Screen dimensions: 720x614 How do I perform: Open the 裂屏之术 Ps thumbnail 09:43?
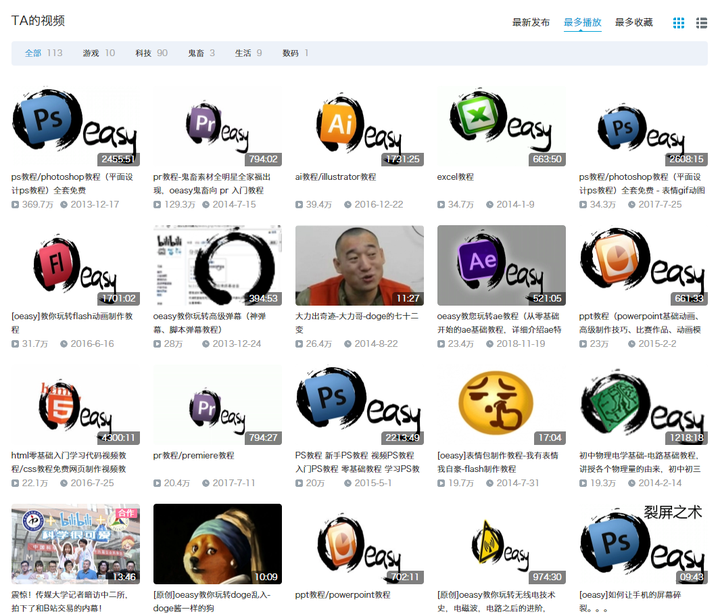coord(643,544)
